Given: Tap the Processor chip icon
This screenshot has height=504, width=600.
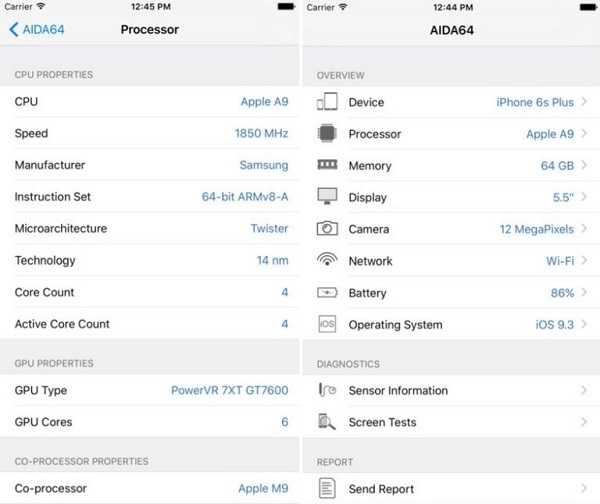Looking at the screenshot, I should click(327, 134).
